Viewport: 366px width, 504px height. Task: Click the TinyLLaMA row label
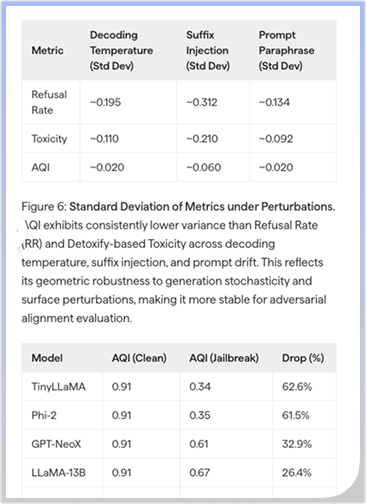point(58,387)
